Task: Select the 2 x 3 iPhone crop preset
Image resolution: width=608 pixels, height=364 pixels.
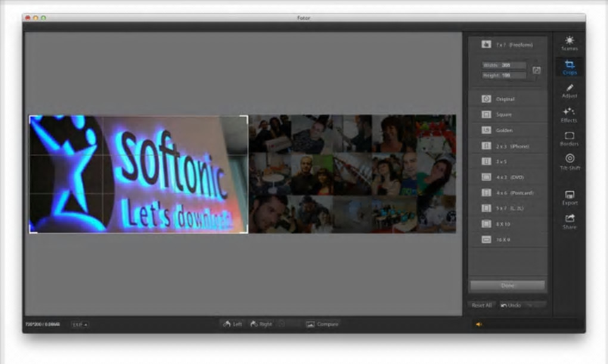Action: (x=508, y=146)
